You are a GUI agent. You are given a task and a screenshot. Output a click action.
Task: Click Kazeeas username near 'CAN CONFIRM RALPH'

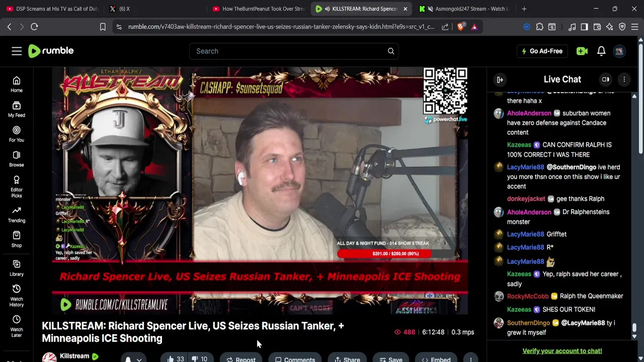pyautogui.click(x=519, y=145)
